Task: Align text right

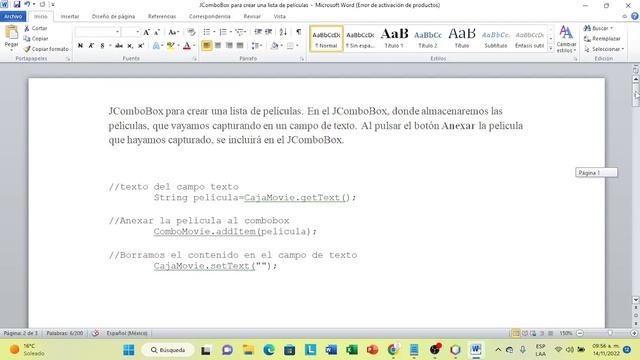Action: tap(229, 46)
